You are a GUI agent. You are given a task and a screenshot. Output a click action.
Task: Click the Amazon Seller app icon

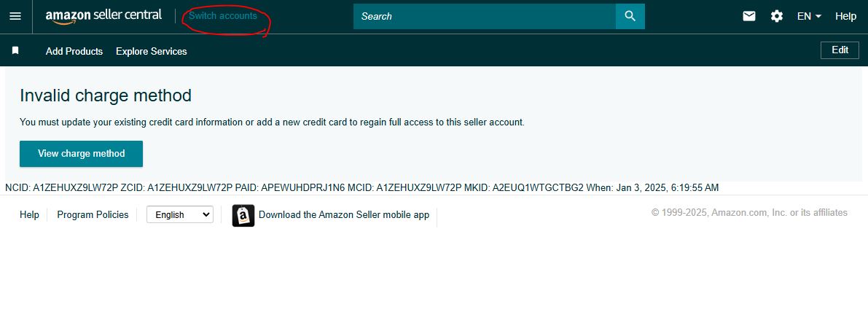(243, 215)
